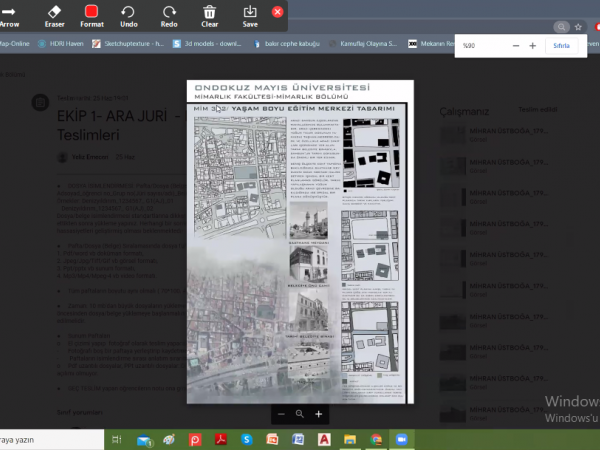This screenshot has height=450, width=600.
Task: Open Skype on the taskbar
Action: tap(247, 440)
